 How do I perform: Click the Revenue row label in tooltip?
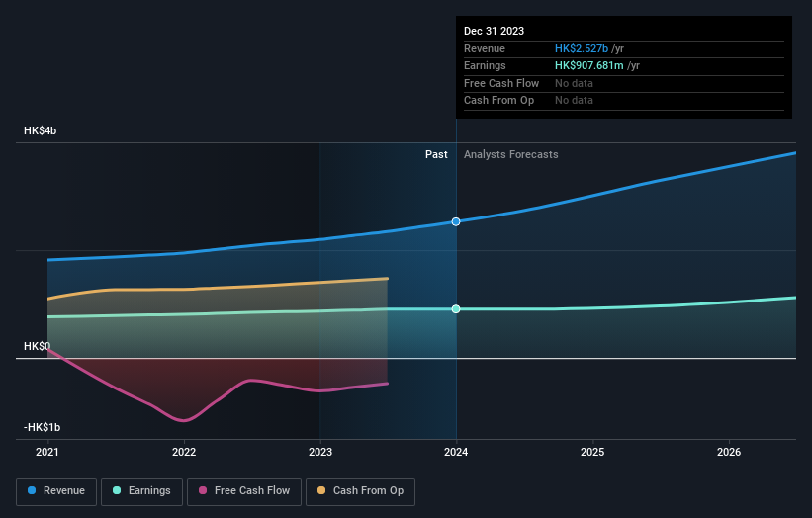485,48
